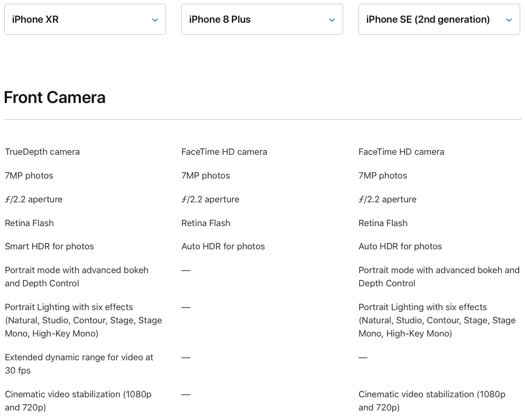The width and height of the screenshot is (525, 420).
Task: Click Auto HDR for photos under iPhone 8 Plus
Action: click(223, 247)
